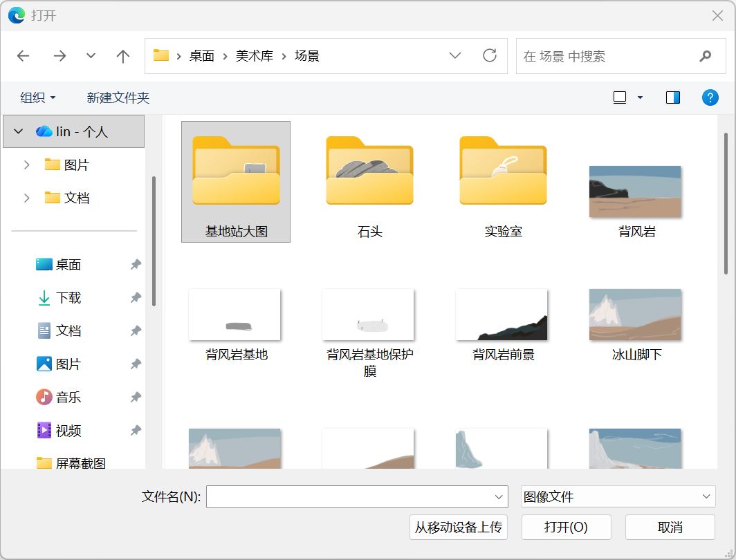Go back with the left arrow

click(23, 56)
